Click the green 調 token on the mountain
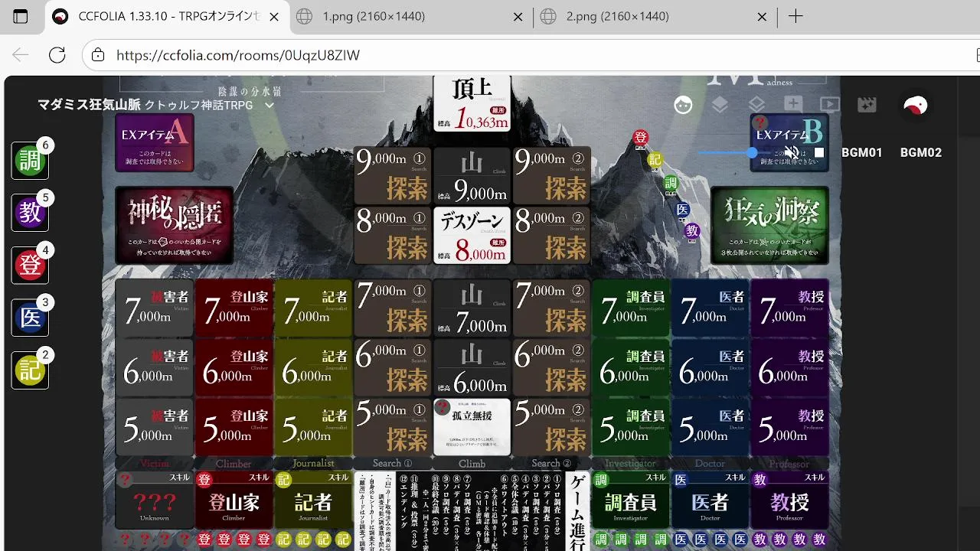This screenshot has width=980, height=551. pos(671,183)
